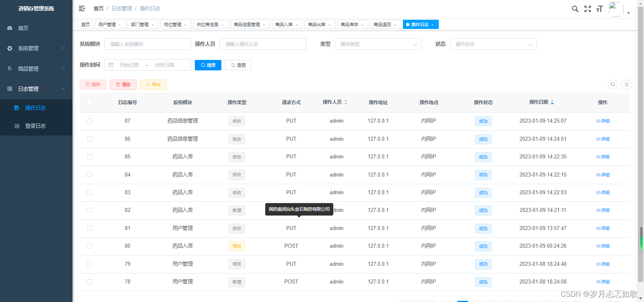Close the 供应商信息 tab
644x302 pixels.
pyautogui.click(x=222, y=25)
